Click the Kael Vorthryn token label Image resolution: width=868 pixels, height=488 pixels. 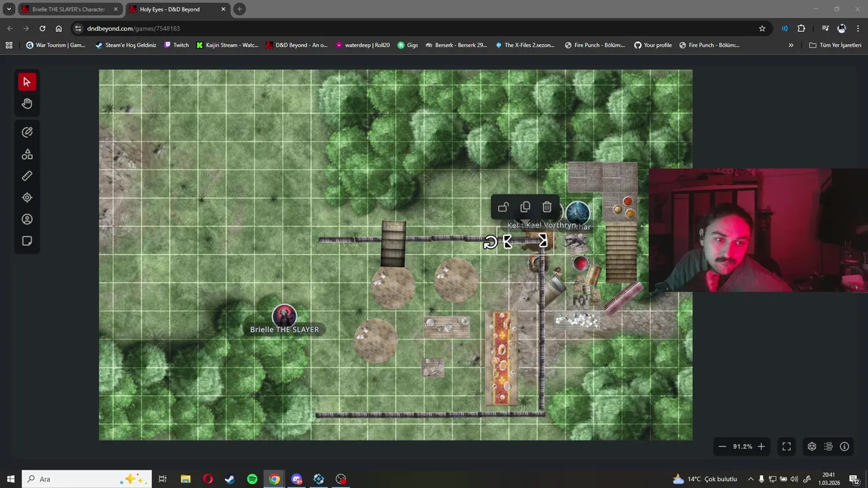[x=550, y=225]
